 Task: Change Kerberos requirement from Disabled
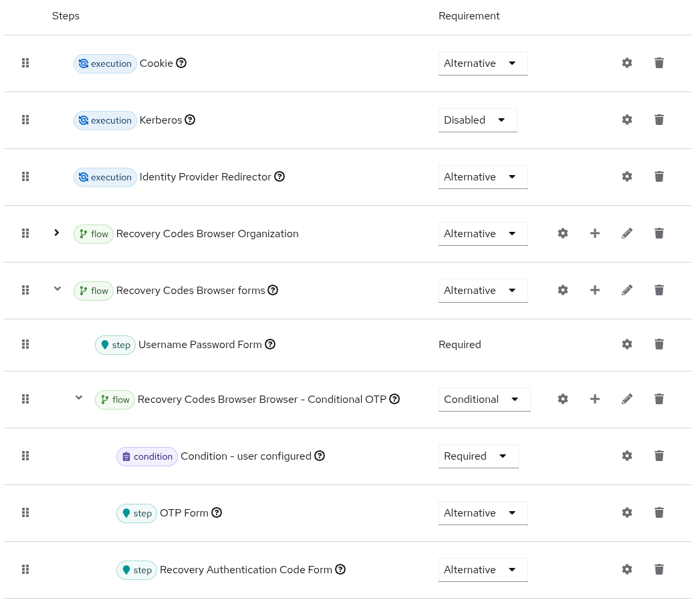(477, 120)
